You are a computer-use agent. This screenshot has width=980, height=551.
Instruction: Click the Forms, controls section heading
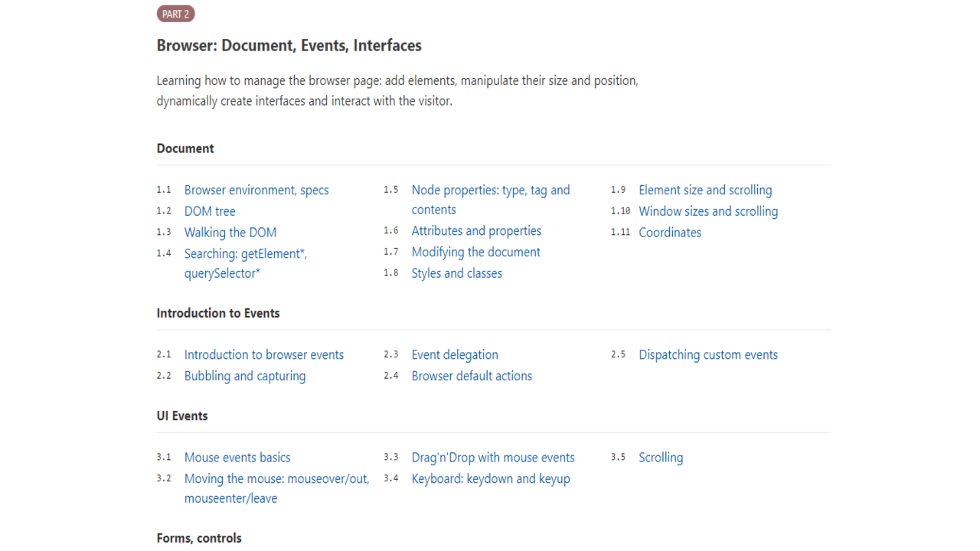(x=199, y=538)
